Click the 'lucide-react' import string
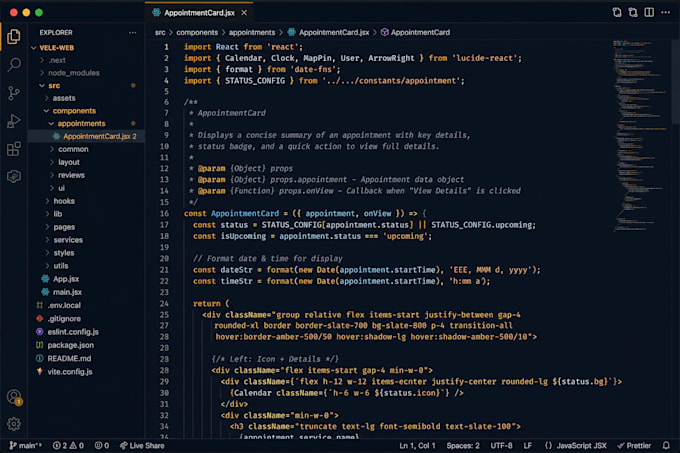The image size is (680, 453). coord(485,58)
